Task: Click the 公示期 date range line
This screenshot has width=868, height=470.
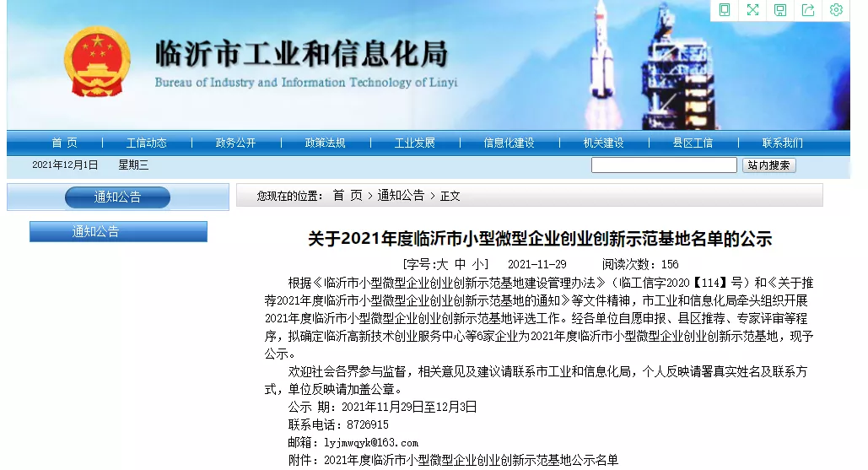Action: click(382, 407)
